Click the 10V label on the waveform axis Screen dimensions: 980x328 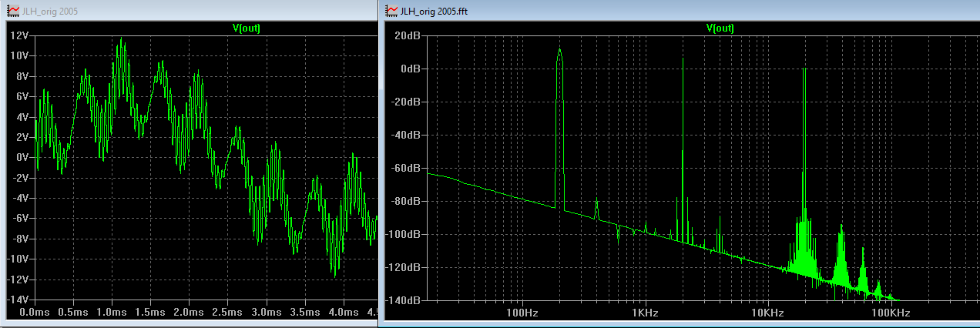[20, 56]
